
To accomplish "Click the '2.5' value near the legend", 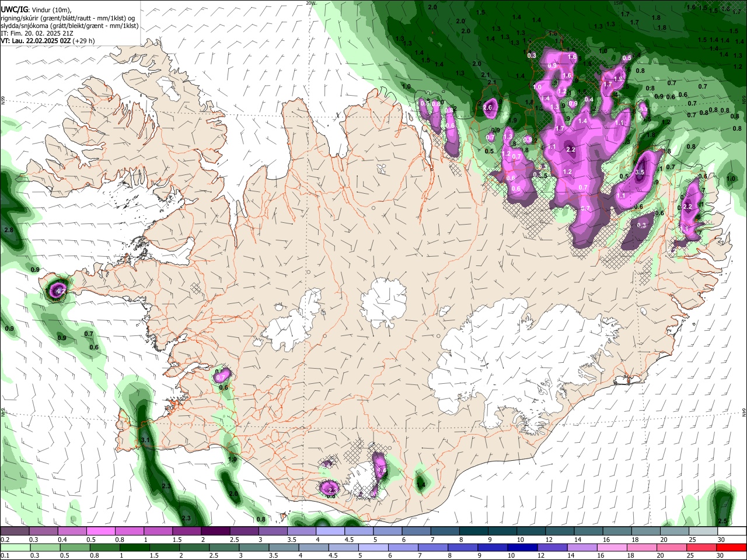I will pyautogui.click(x=722, y=521).
